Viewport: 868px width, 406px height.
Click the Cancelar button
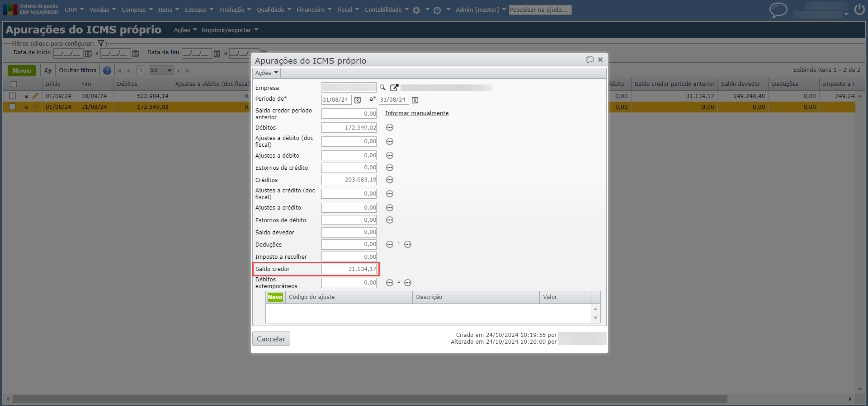point(271,339)
